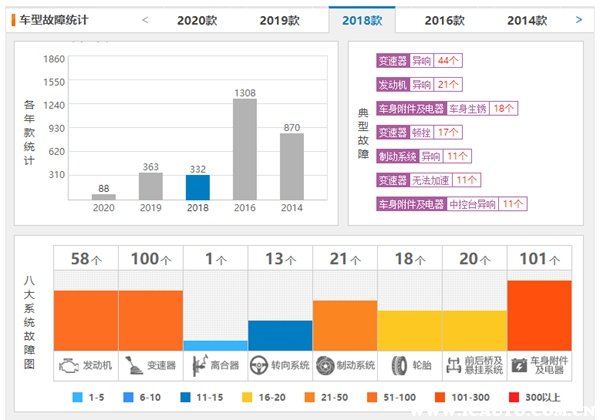Open the 2019款 model year tab
600x420 pixels.
(279, 20)
